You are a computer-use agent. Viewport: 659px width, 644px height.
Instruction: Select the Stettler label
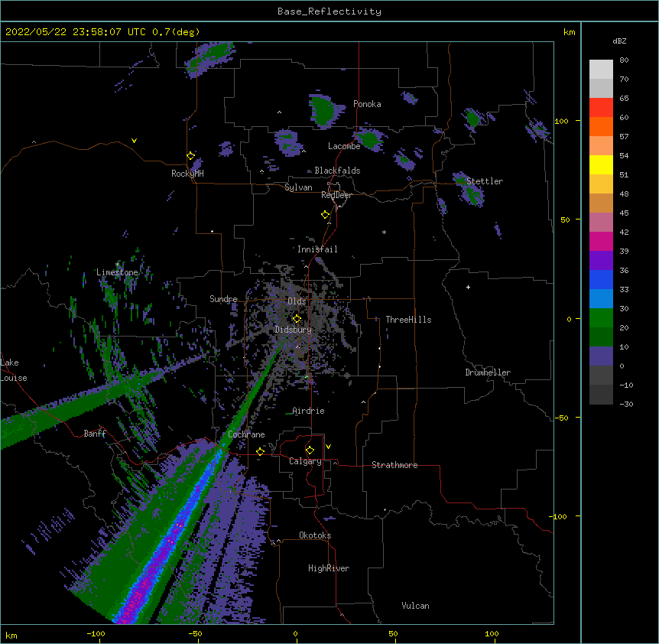coord(485,181)
